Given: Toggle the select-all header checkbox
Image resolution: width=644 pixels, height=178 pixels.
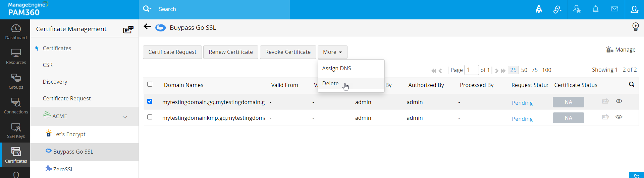Looking at the screenshot, I should tap(150, 84).
